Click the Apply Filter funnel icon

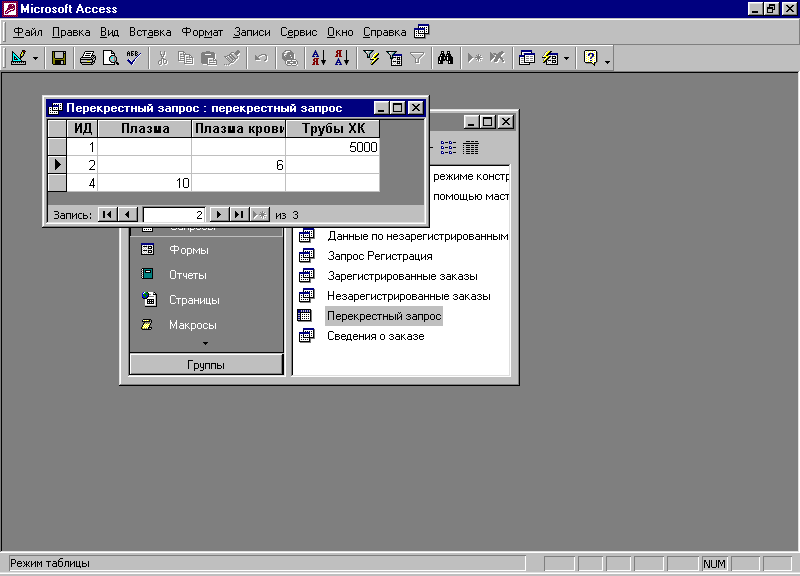tap(417, 58)
